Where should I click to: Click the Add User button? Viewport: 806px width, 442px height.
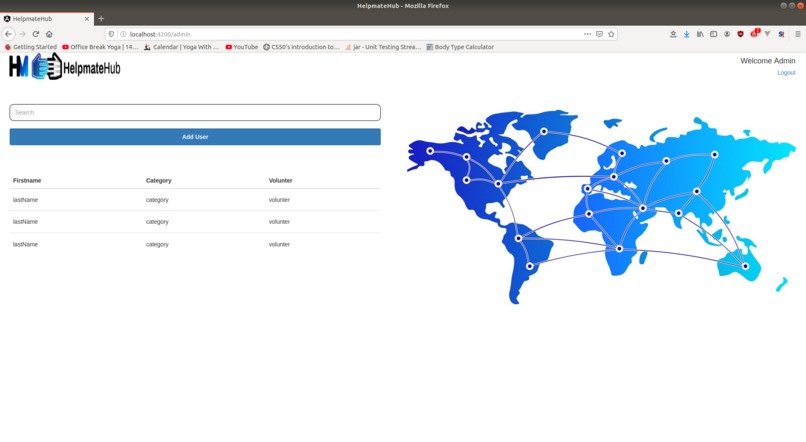(x=195, y=137)
